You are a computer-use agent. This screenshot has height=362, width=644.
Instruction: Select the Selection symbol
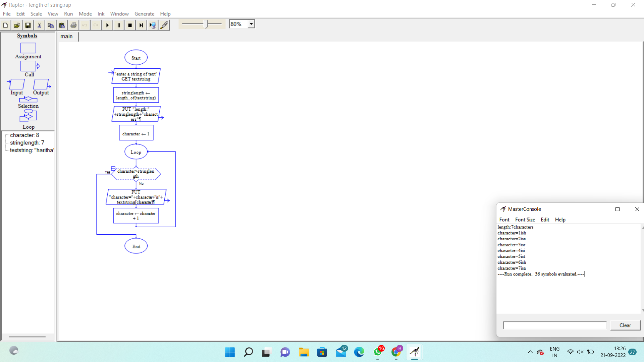(x=28, y=100)
